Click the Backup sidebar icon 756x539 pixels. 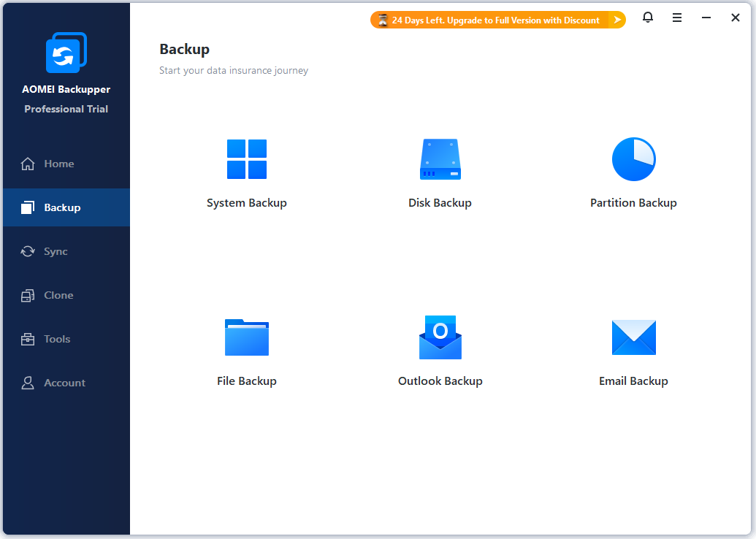tap(28, 207)
